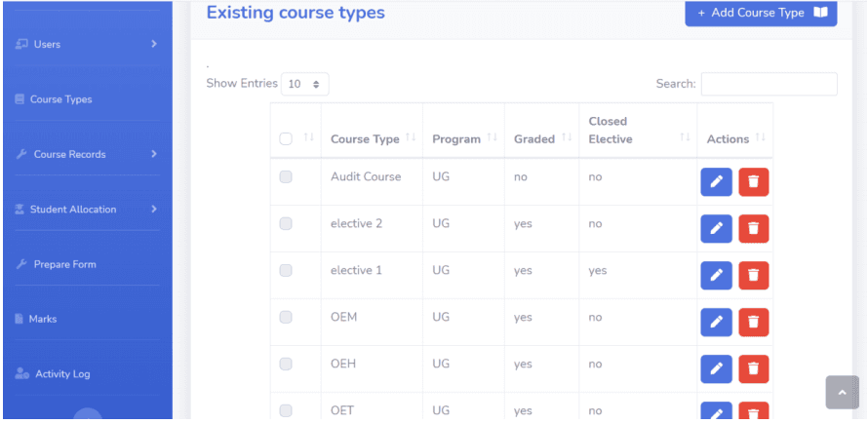Delete the Audit Course row with trash icon
The image size is (868, 424).
(x=754, y=182)
